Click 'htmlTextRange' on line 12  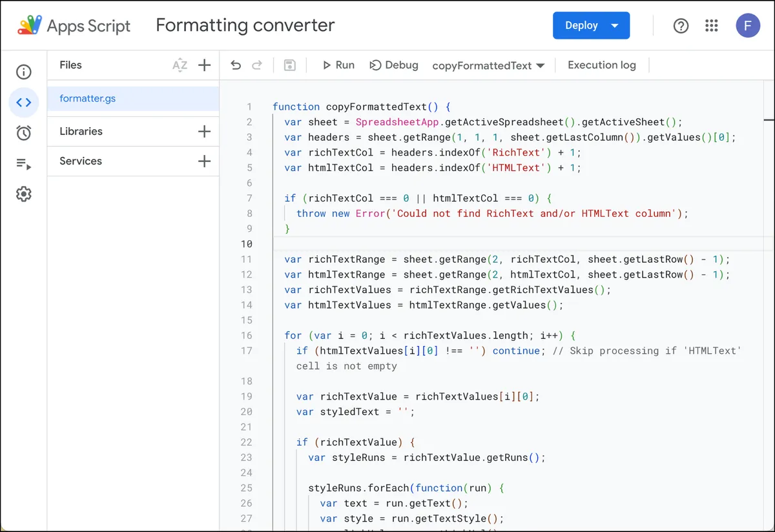coord(347,274)
